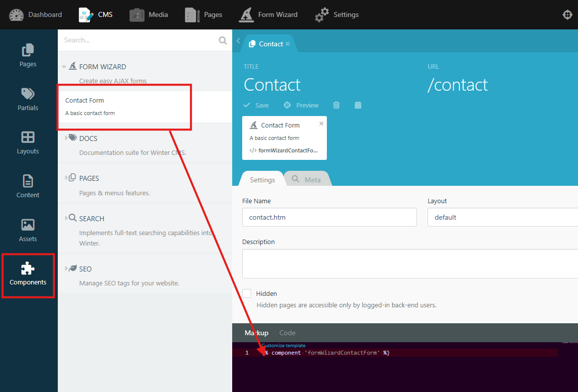578x392 pixels.
Task: Open Layouts in the sidebar
Action: pyautogui.click(x=28, y=142)
